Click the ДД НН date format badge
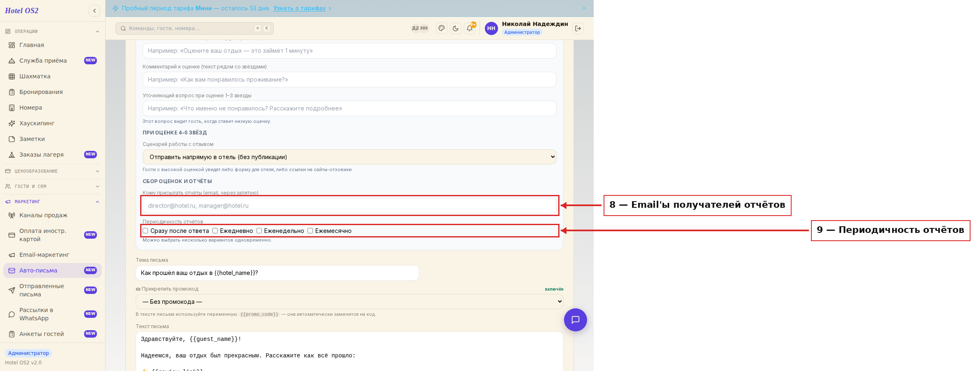 [420, 28]
